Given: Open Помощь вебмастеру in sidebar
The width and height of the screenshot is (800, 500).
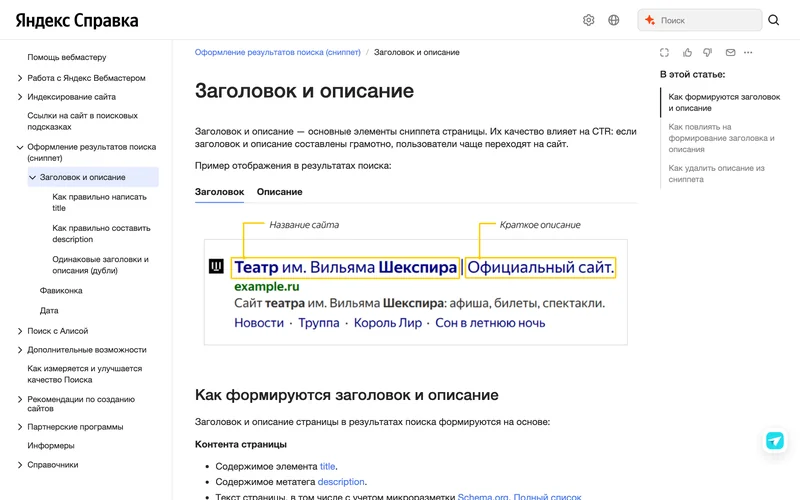Looking at the screenshot, I should [x=67, y=57].
